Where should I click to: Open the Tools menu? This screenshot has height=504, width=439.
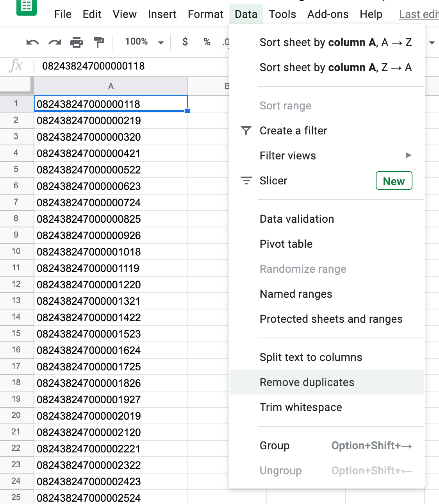click(x=282, y=14)
